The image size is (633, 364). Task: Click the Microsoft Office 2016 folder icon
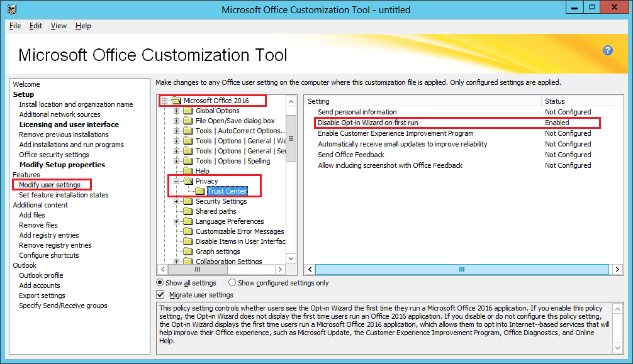[x=176, y=101]
